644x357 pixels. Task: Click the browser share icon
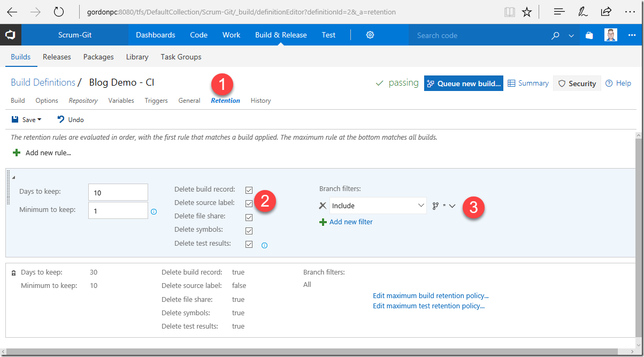[x=606, y=12]
